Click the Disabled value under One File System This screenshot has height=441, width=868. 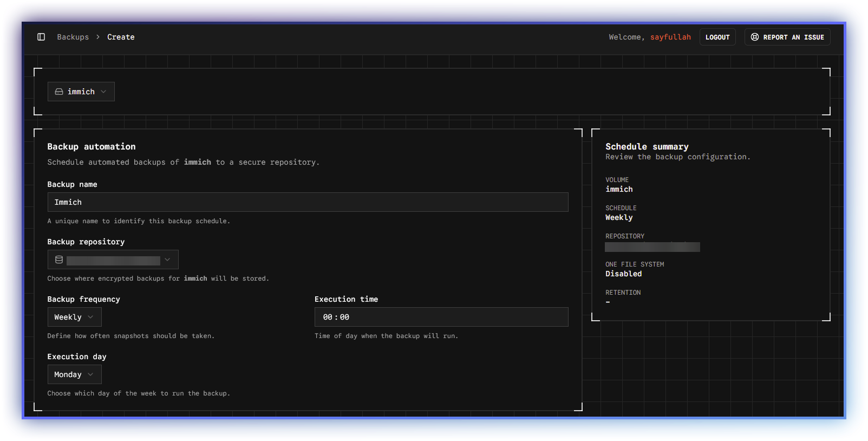[623, 274]
